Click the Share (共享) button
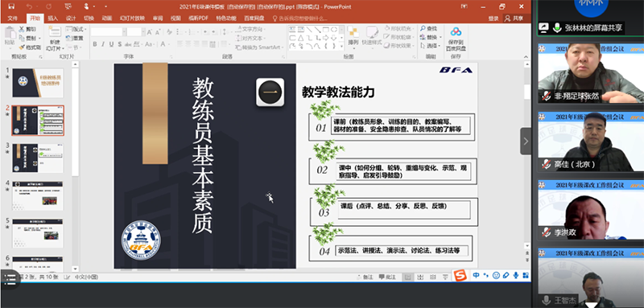 tap(515, 18)
